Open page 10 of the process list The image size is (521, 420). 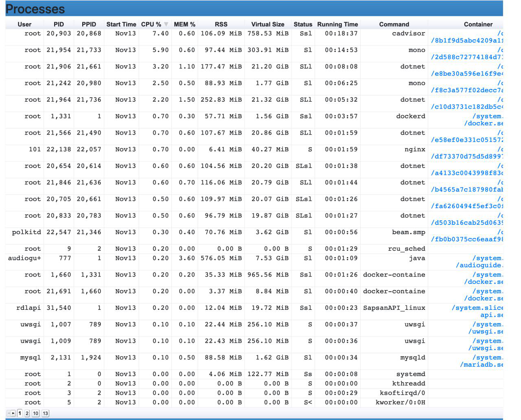(x=36, y=413)
